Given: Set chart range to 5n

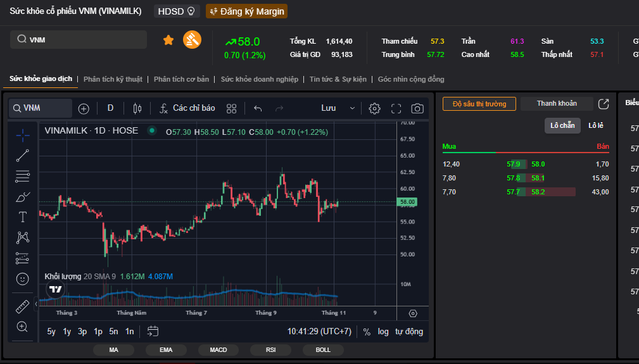Looking at the screenshot, I should tap(114, 332).
